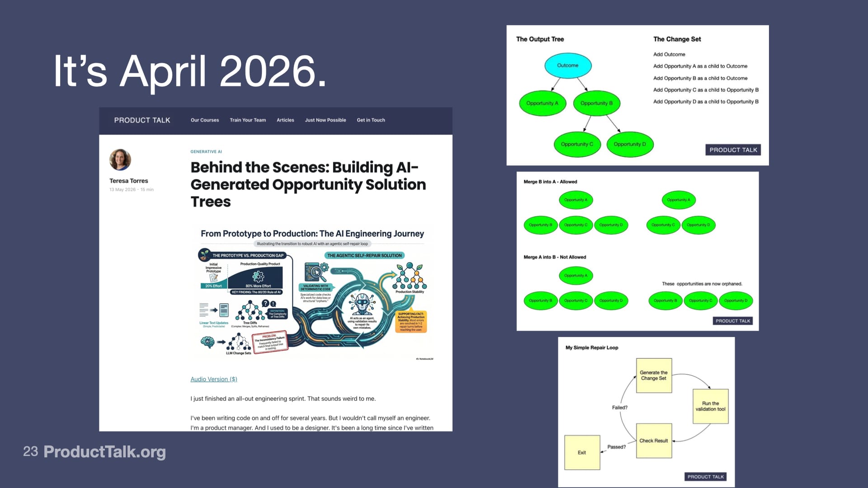This screenshot has height=488, width=868.
Task: Click the 13 May 2026 · 15 min date line
Action: click(132, 190)
